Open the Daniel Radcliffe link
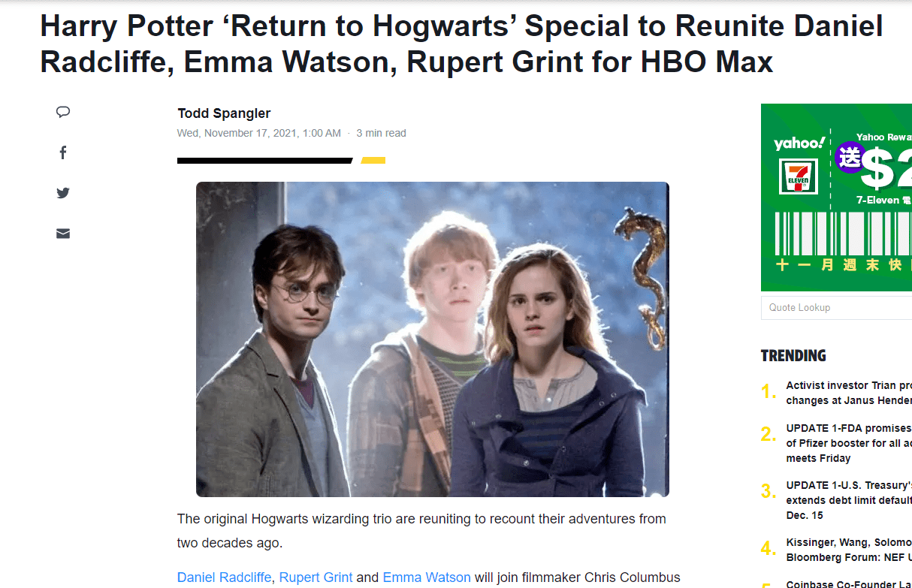This screenshot has height=588, width=912. tap(224, 577)
